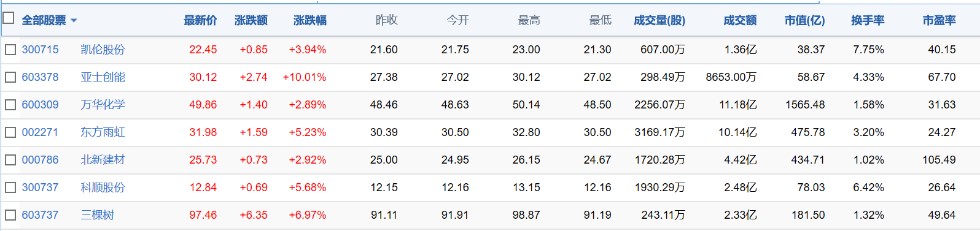Open stock code link 300715
Viewport: 980px width, 231px height.
coord(41,50)
